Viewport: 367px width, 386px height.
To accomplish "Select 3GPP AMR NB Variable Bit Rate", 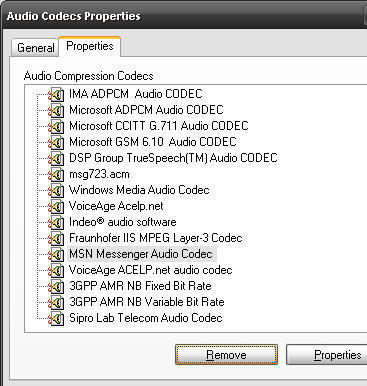I will (147, 302).
